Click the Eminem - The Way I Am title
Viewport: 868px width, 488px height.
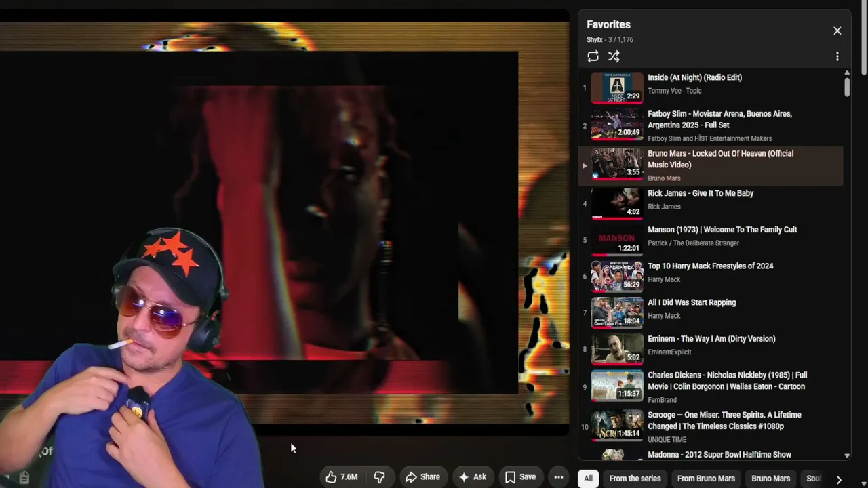(711, 339)
